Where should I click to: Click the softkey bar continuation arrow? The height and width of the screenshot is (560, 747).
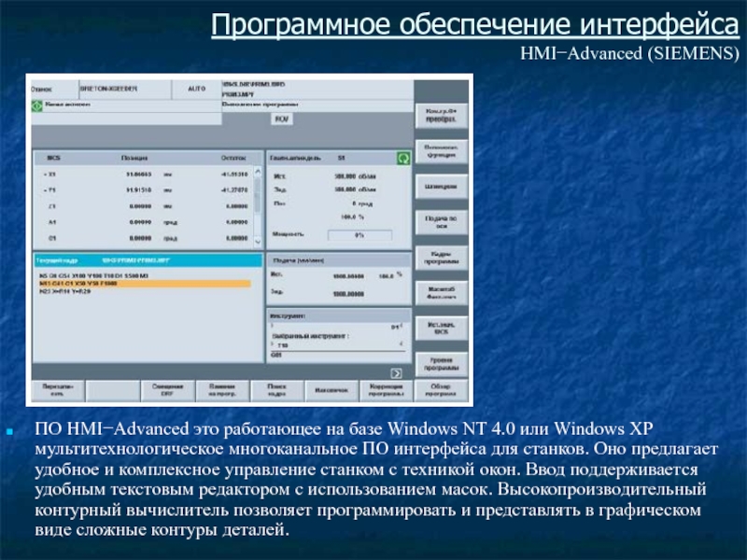(x=396, y=372)
